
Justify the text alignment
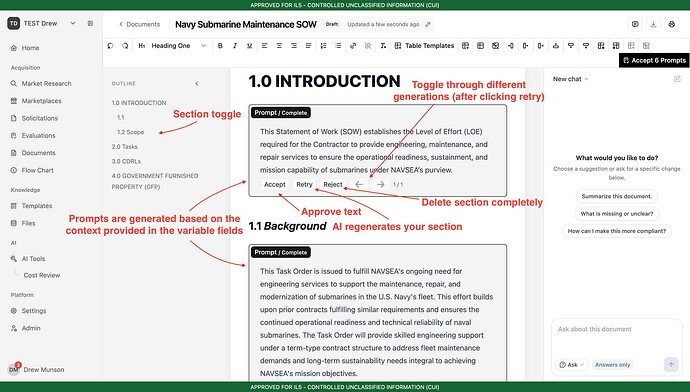(x=308, y=46)
